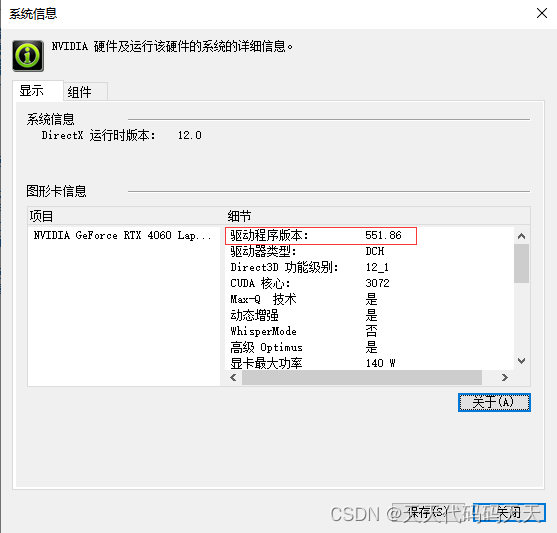Screen dimensions: 557x533
Task: Select the 显卡最大功率 140 W row
Action: click(369, 363)
